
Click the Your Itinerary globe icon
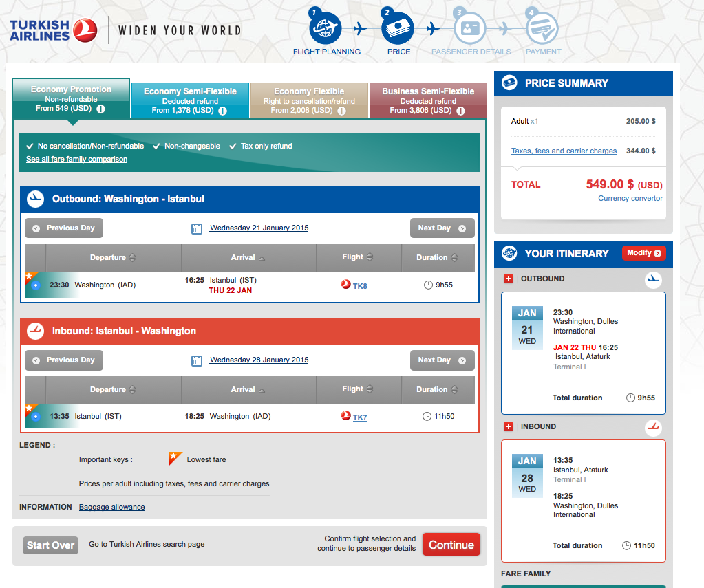pos(509,253)
